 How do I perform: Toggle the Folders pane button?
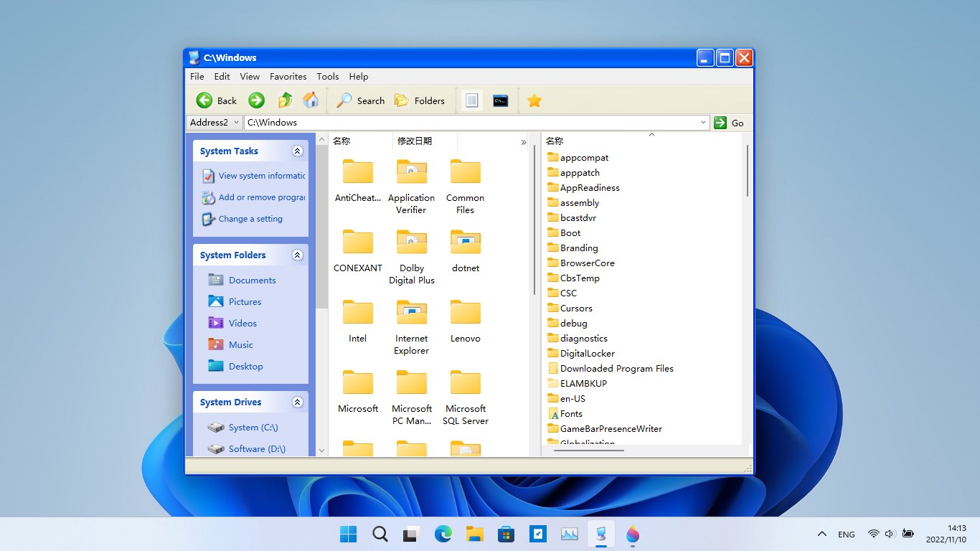click(420, 100)
